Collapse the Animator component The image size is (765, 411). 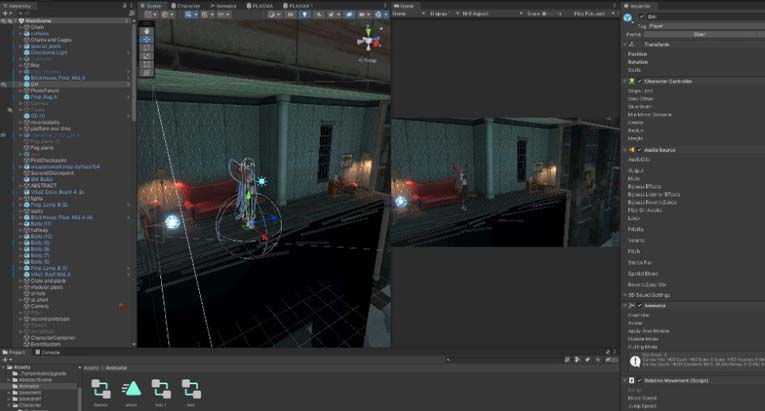coord(625,306)
